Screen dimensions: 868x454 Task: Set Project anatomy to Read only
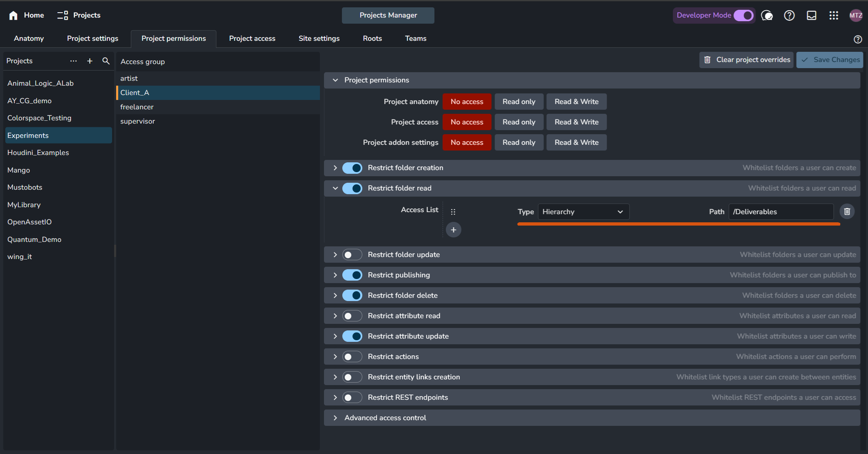(519, 102)
